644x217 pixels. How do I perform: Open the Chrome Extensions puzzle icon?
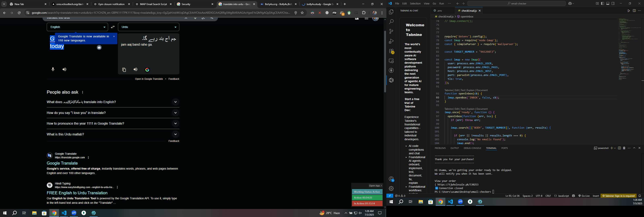(364, 13)
